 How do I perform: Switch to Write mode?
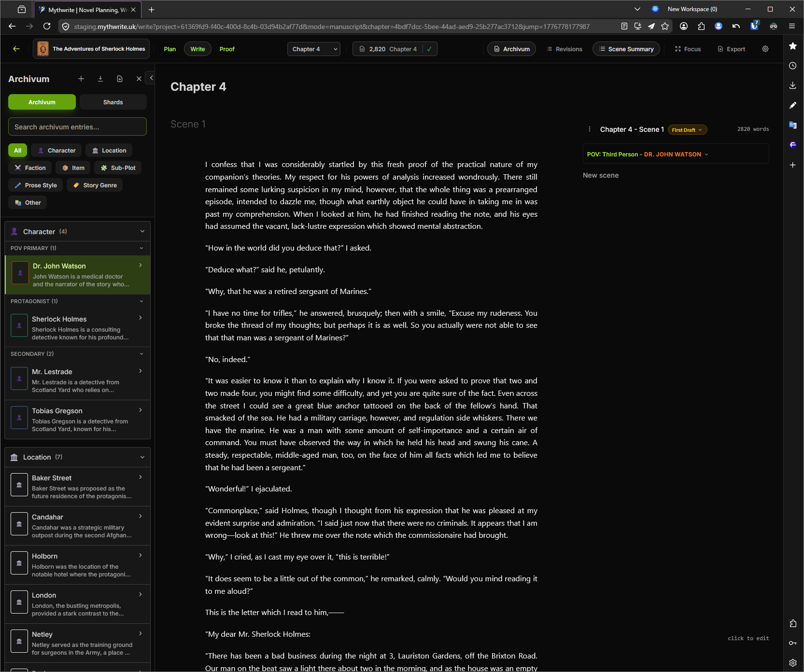[197, 49]
